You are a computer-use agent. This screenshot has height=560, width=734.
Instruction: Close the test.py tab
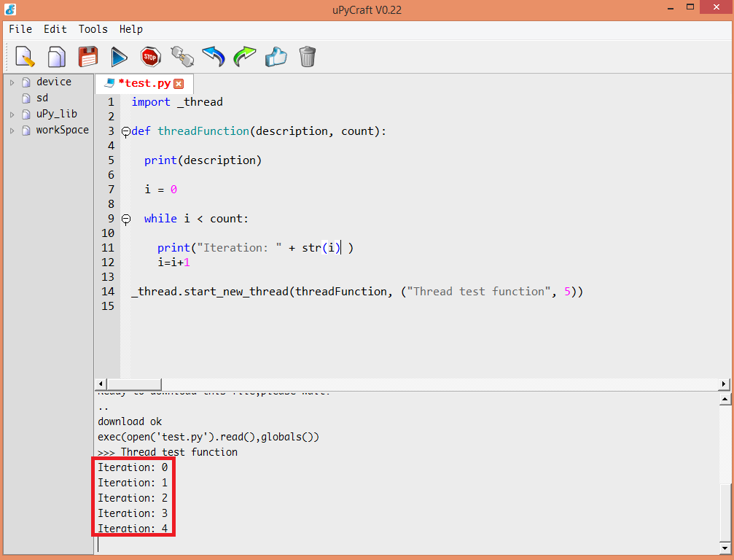(179, 83)
